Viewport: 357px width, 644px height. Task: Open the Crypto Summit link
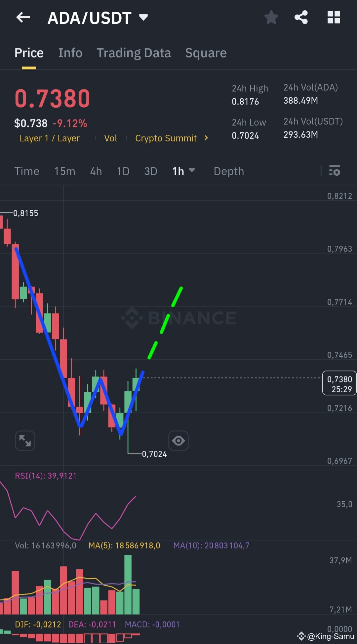(x=166, y=138)
